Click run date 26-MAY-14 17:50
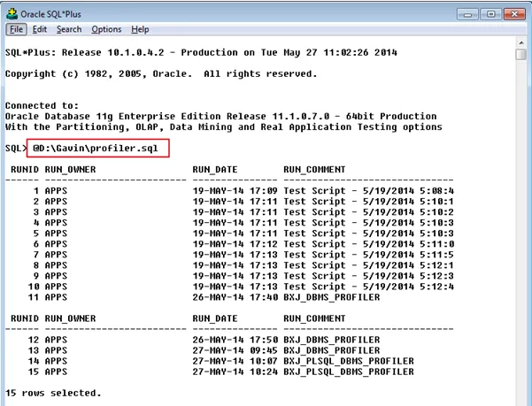 (x=235, y=340)
